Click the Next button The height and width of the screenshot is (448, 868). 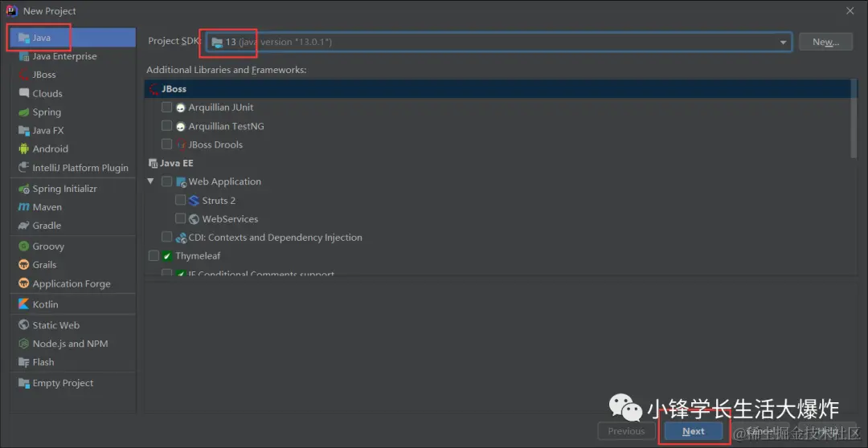694,431
